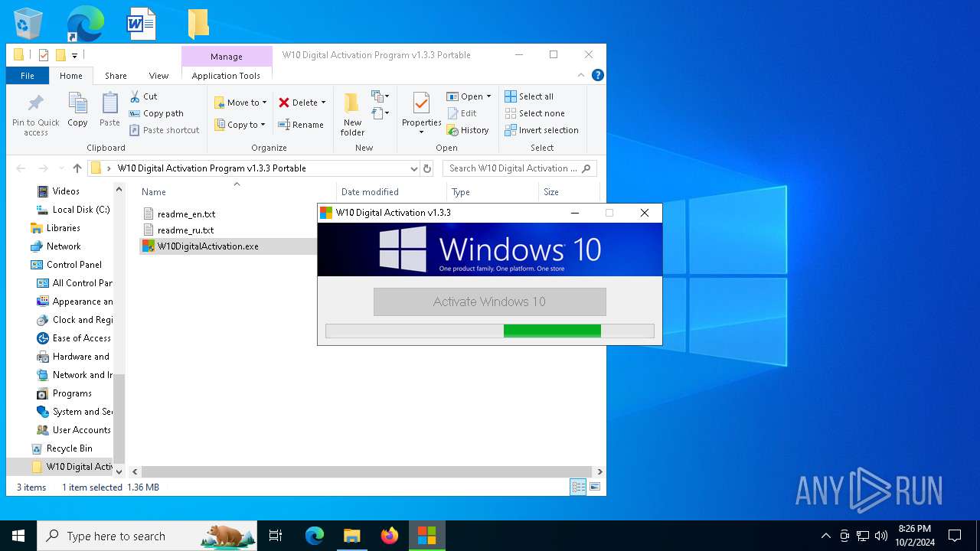Click the address bar Refresh button
The height and width of the screenshot is (551, 980).
pos(427,168)
